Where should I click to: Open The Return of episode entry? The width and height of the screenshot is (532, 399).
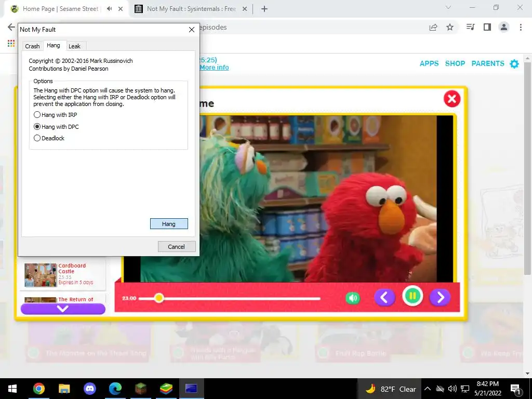coord(63,299)
